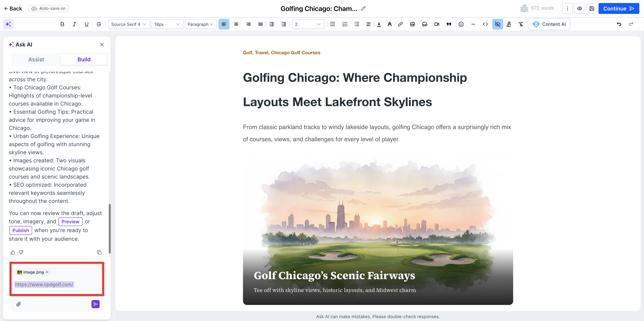
Task: Insert a link with the link icon
Action: (400, 24)
